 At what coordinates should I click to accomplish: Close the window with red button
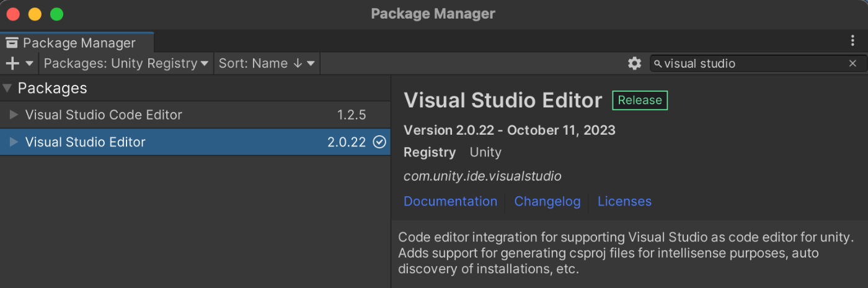click(13, 14)
